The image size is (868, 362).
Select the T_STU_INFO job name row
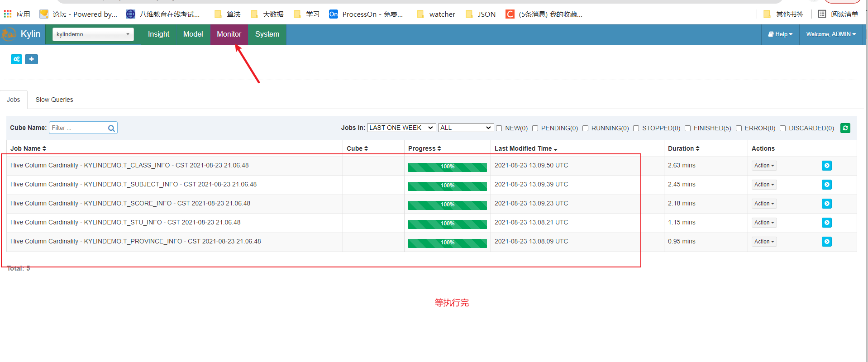[x=125, y=223]
